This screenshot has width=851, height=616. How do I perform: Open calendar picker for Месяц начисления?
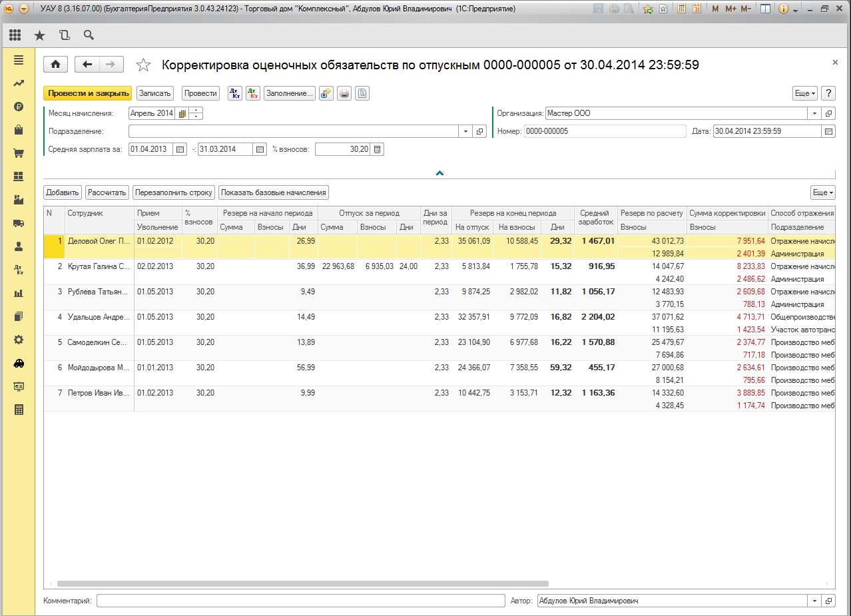coord(182,114)
